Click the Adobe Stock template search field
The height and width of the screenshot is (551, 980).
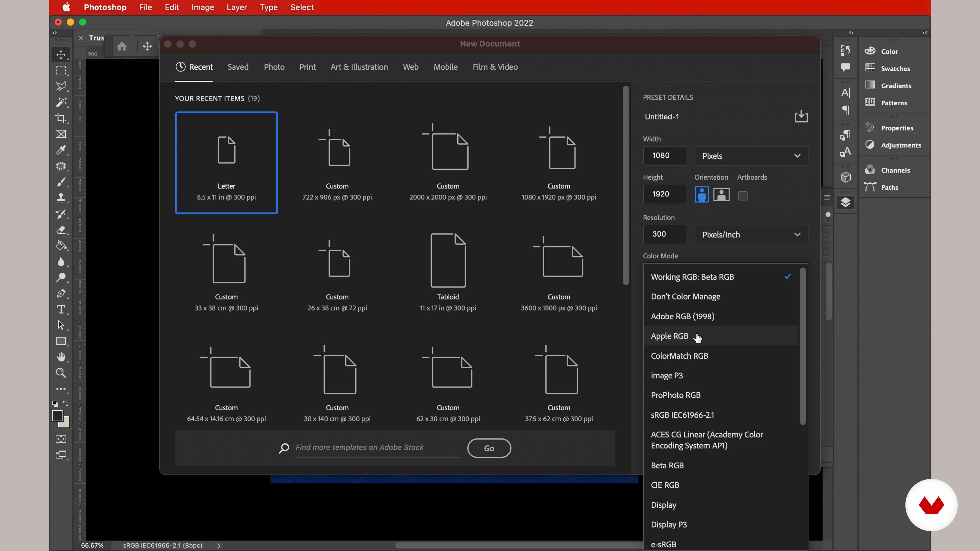click(377, 448)
